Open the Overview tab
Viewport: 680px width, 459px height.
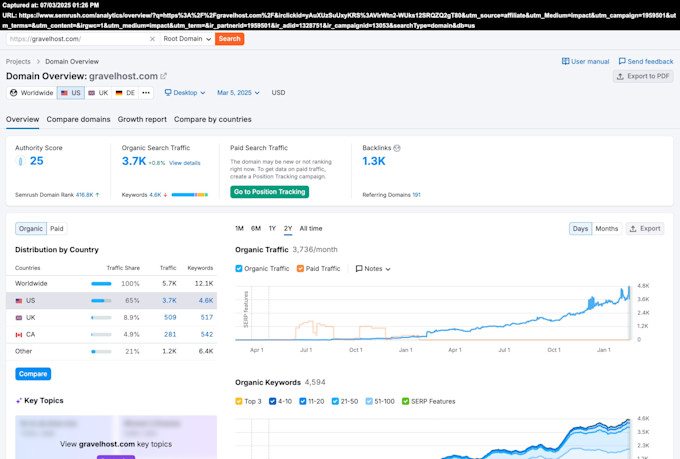(x=23, y=119)
